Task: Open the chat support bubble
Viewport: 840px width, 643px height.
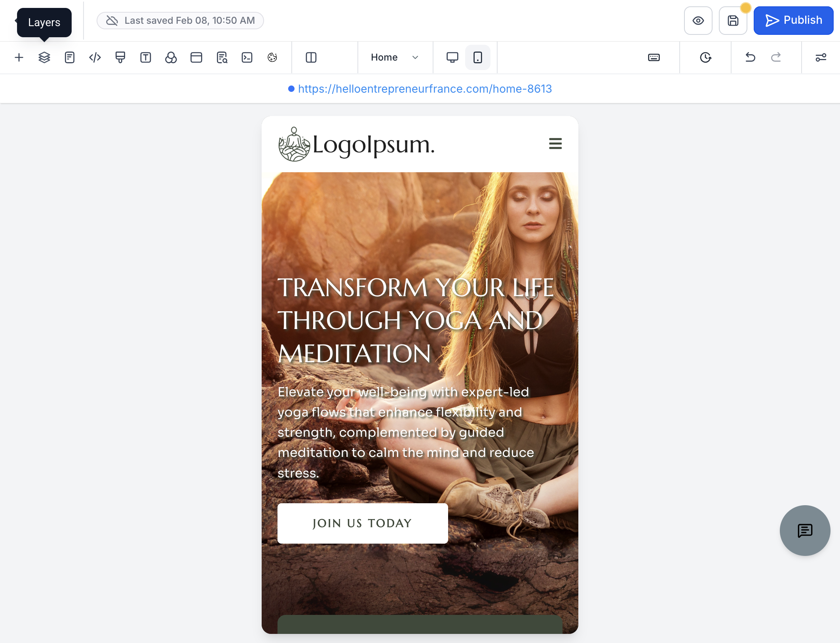Action: [x=805, y=531]
